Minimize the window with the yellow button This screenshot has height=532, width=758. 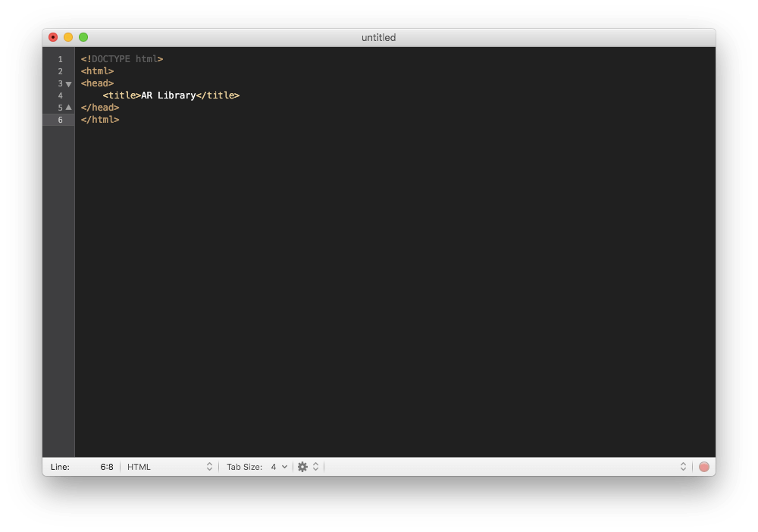tap(68, 37)
